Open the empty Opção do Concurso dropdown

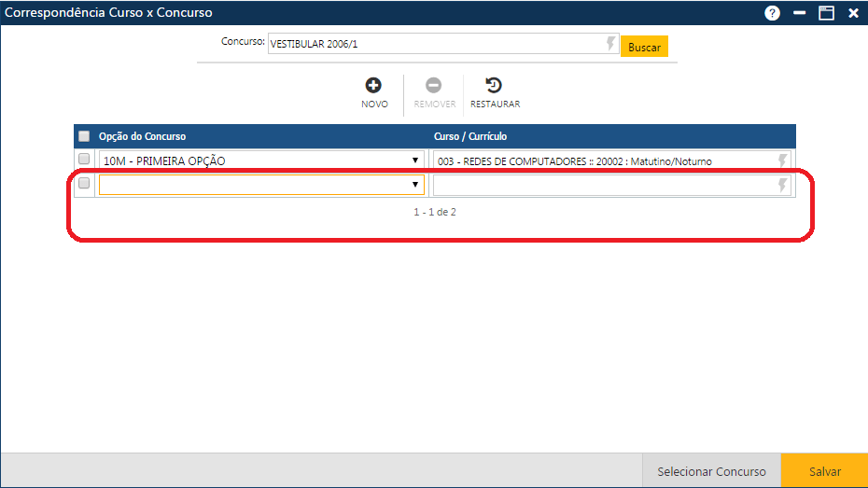(x=415, y=185)
